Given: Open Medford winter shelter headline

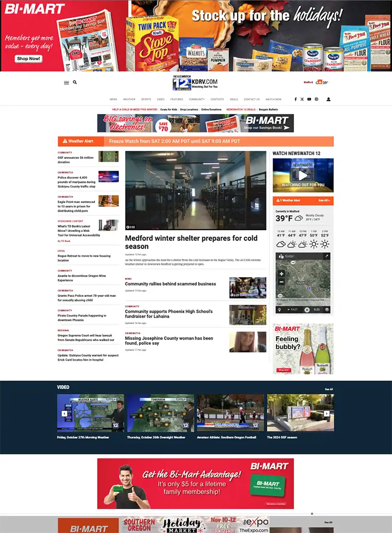Looking at the screenshot, I should point(191,243).
